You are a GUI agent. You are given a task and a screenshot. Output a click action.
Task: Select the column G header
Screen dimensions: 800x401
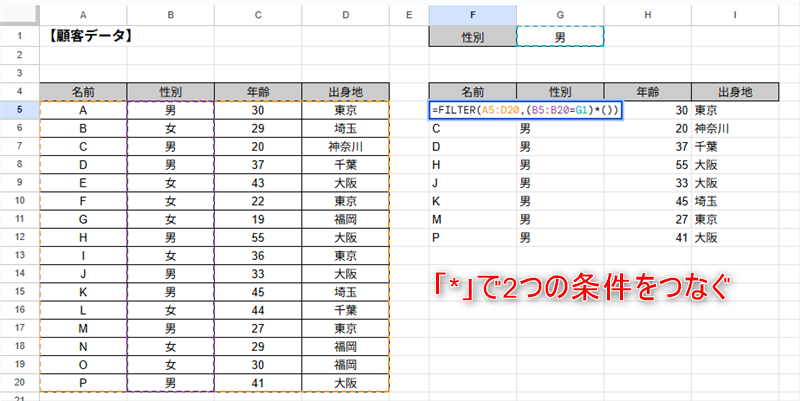tap(560, 14)
